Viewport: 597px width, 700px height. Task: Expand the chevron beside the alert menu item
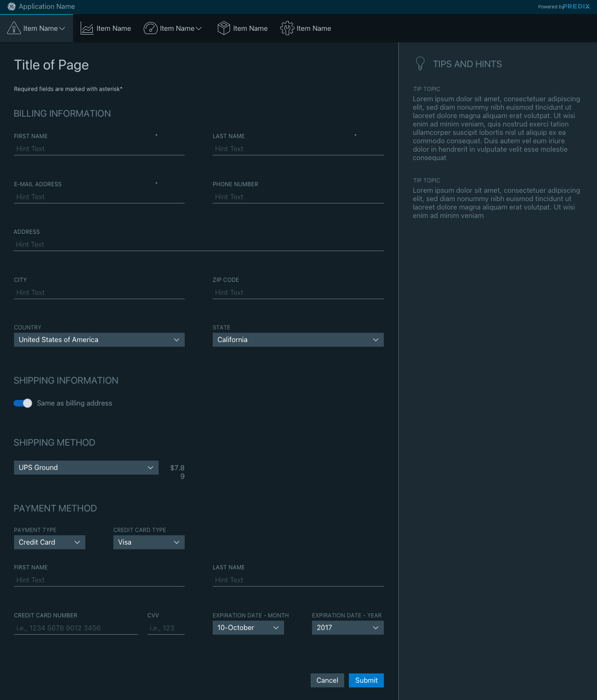(x=62, y=28)
